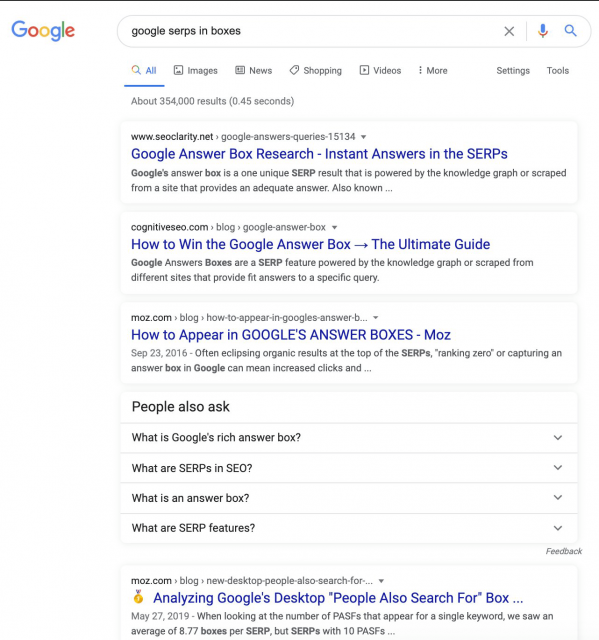Open Settings in search options
This screenshot has height=640, width=599.
513,71
